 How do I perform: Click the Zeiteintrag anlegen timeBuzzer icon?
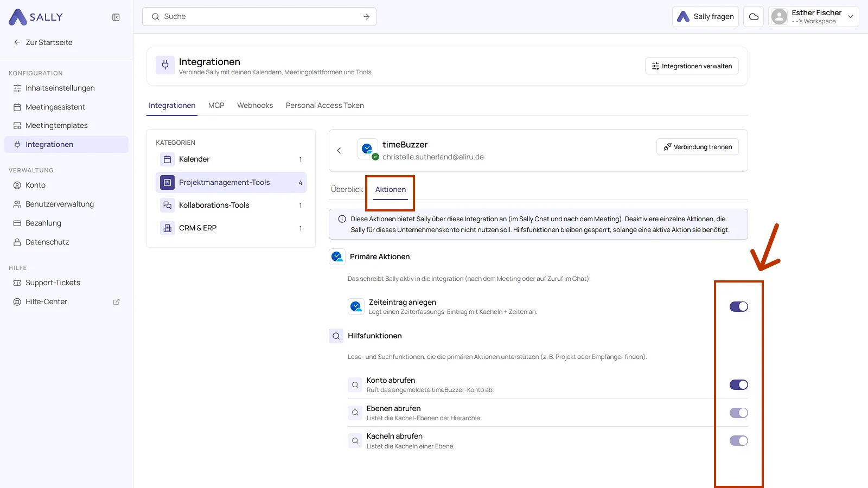pyautogui.click(x=356, y=306)
